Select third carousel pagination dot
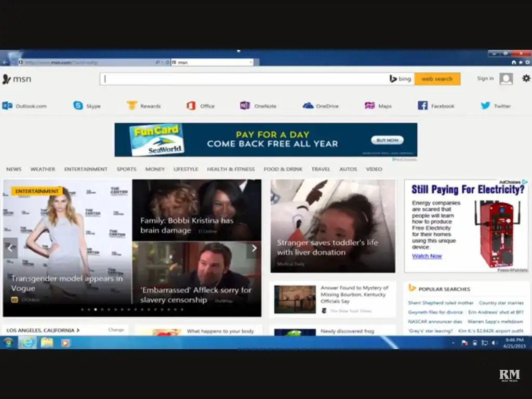Screen dimensions: 532x399 coord(96,310)
